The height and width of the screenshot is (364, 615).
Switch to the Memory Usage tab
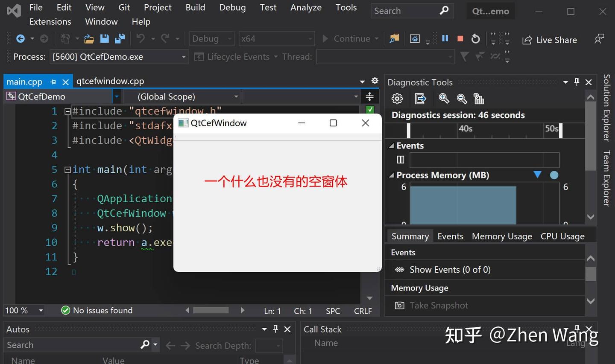click(501, 236)
